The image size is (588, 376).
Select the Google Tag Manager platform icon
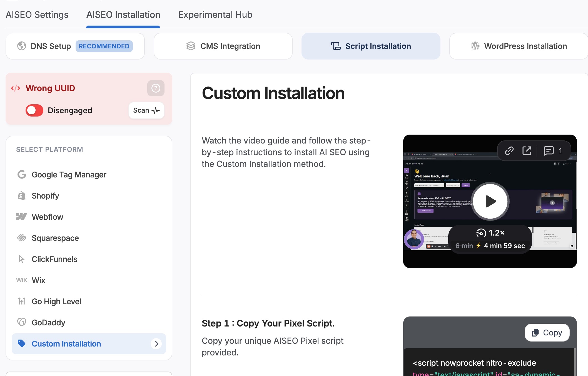(22, 175)
